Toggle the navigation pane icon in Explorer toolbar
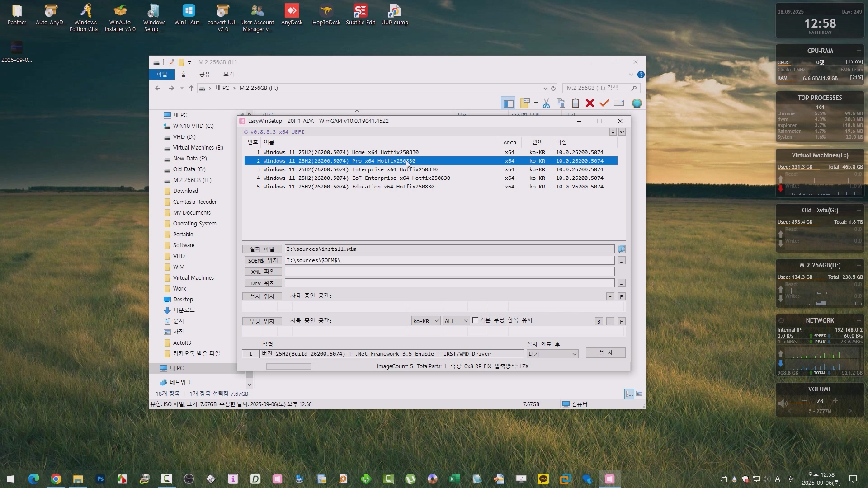This screenshot has width=868, height=488. point(508,103)
